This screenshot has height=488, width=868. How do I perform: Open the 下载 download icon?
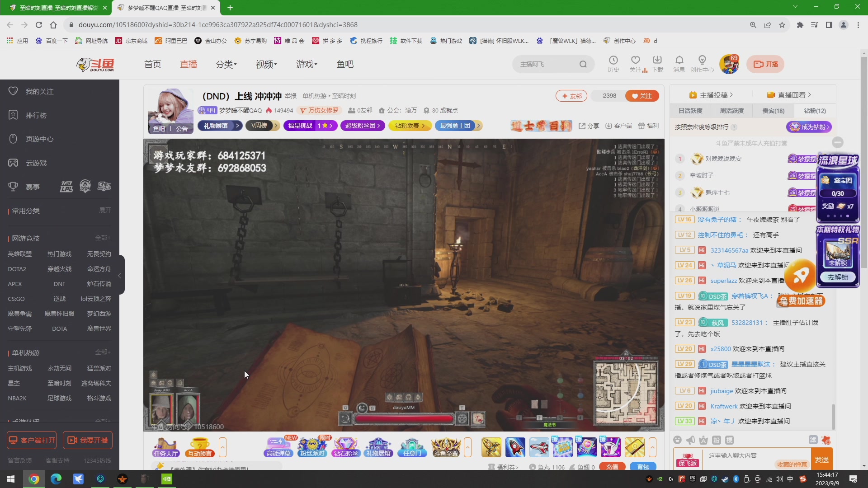point(657,64)
